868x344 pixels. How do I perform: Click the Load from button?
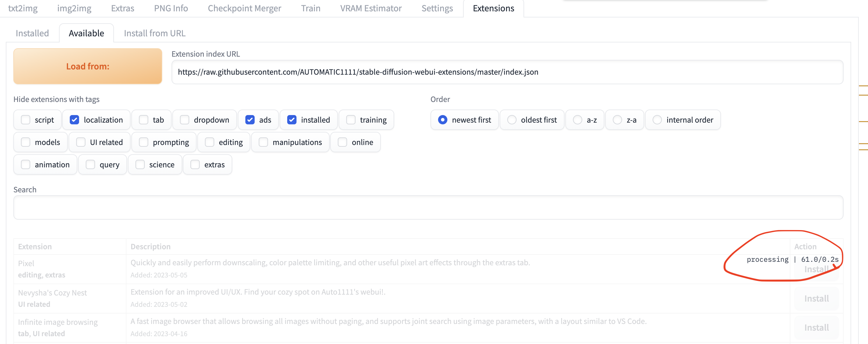click(x=87, y=66)
